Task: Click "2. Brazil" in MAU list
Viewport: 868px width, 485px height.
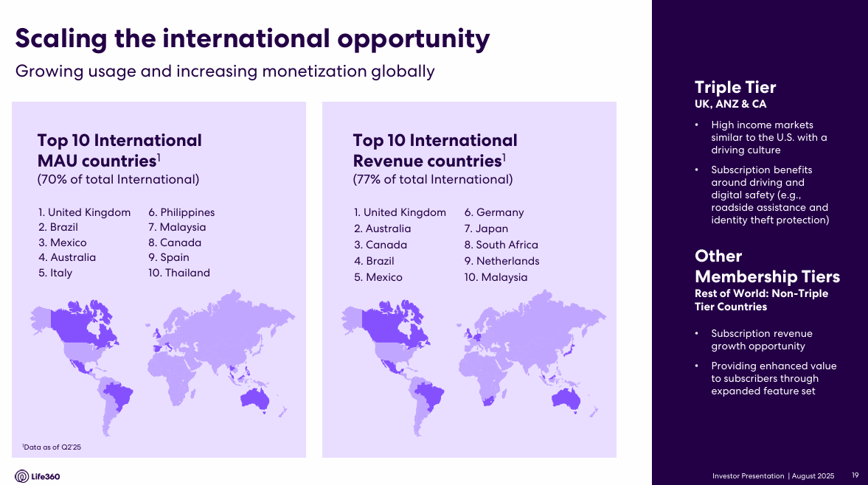Action: click(x=58, y=227)
